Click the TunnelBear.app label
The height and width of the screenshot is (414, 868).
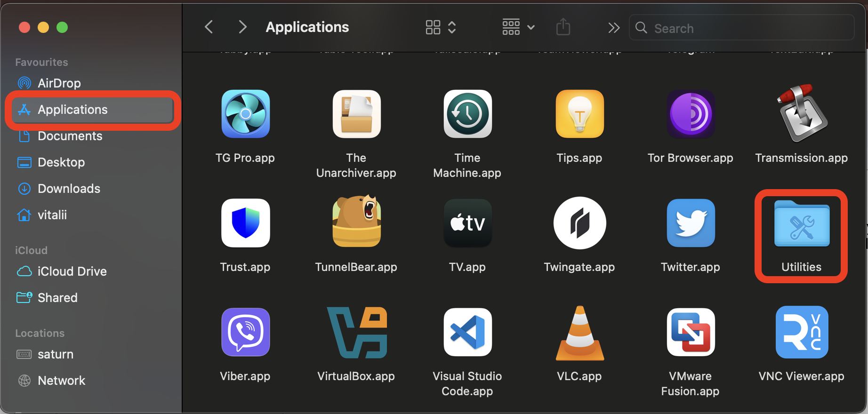tap(356, 267)
